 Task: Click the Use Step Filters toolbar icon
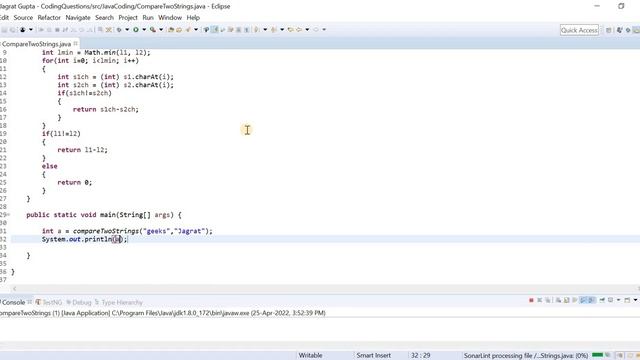coord(109,30)
